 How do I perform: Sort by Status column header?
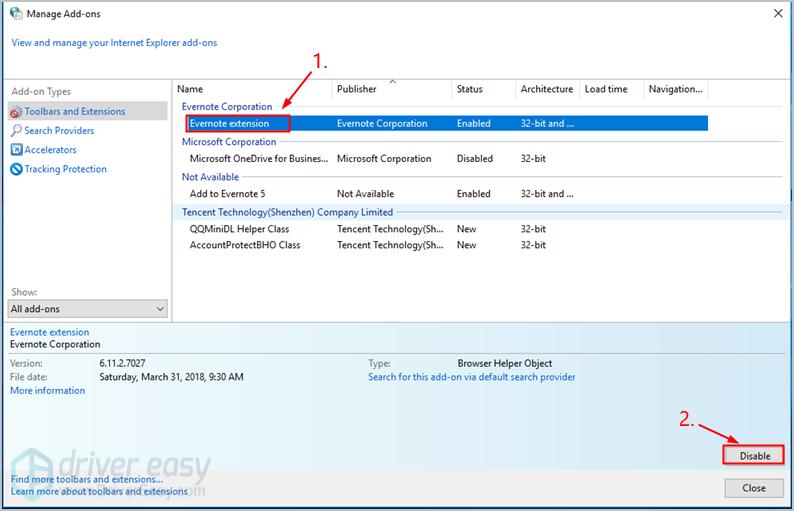pyautogui.click(x=483, y=89)
